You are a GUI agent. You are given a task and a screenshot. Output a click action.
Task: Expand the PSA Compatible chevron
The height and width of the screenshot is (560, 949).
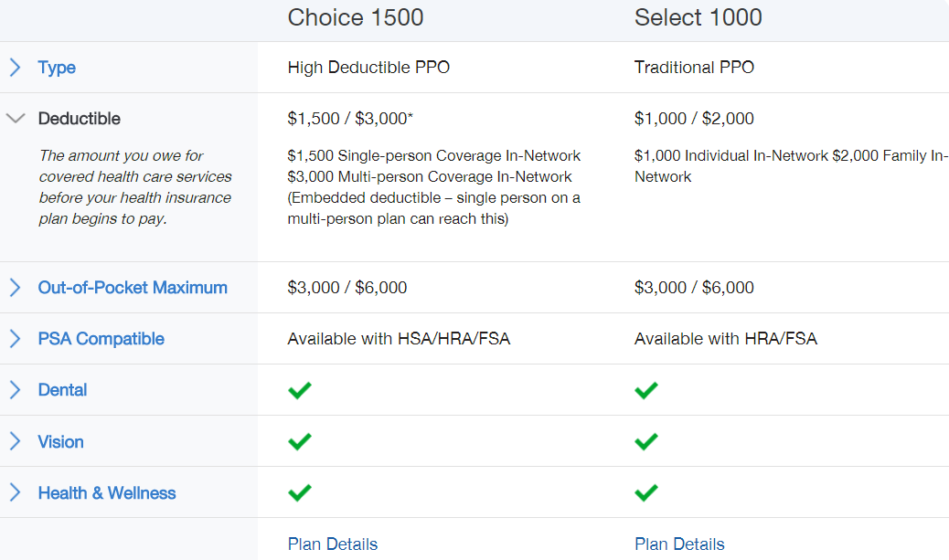pyautogui.click(x=15, y=339)
